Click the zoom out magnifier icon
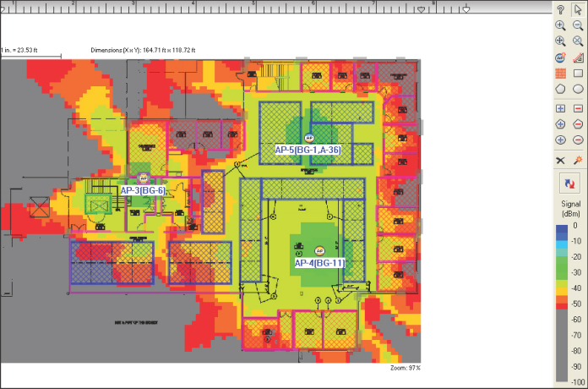588x389 pixels. coord(579,25)
